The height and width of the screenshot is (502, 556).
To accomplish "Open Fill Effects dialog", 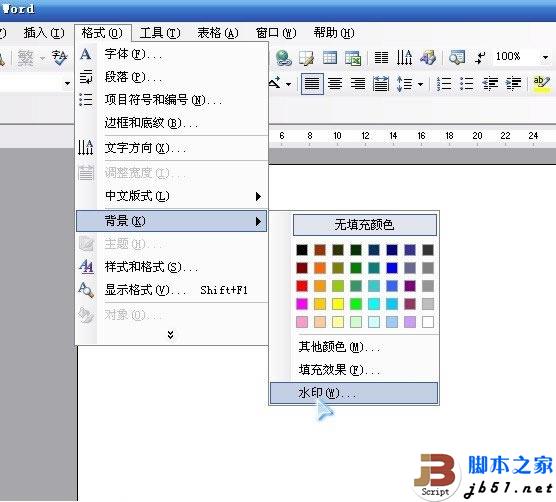I will click(354, 370).
